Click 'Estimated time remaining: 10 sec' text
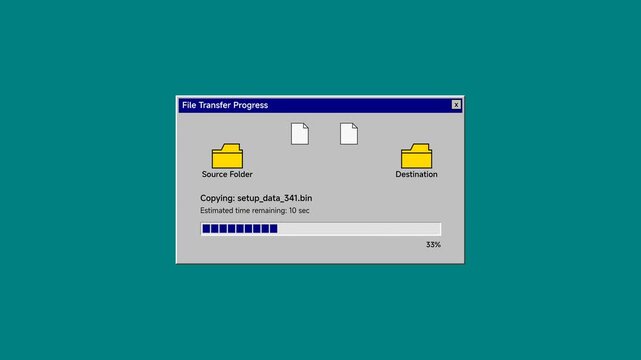The height and width of the screenshot is (360, 641). (255, 210)
